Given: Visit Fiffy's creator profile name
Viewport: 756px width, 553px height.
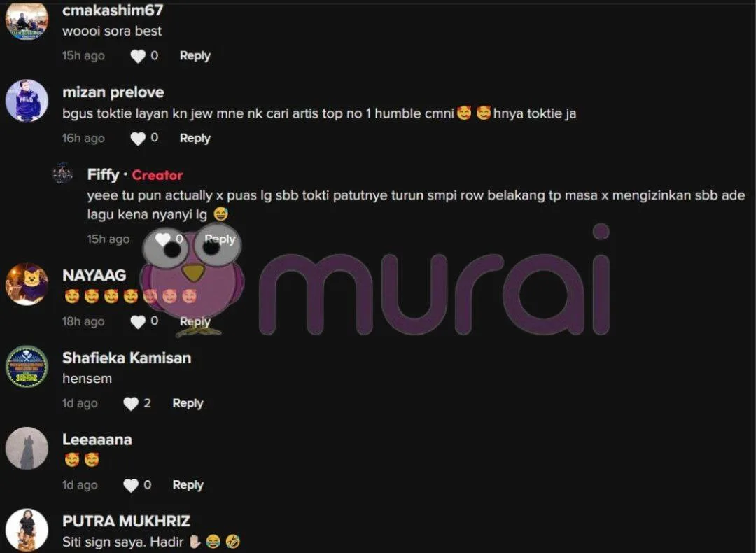Looking at the screenshot, I should (103, 174).
